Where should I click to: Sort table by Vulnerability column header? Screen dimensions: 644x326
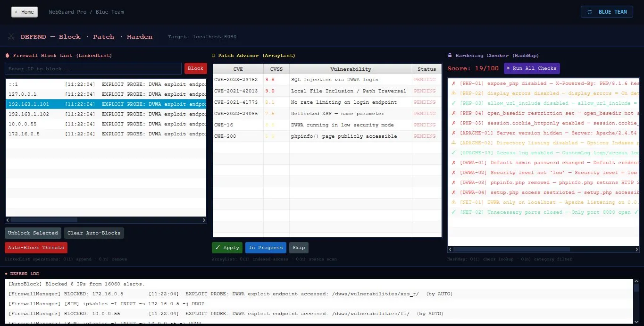[x=351, y=69]
